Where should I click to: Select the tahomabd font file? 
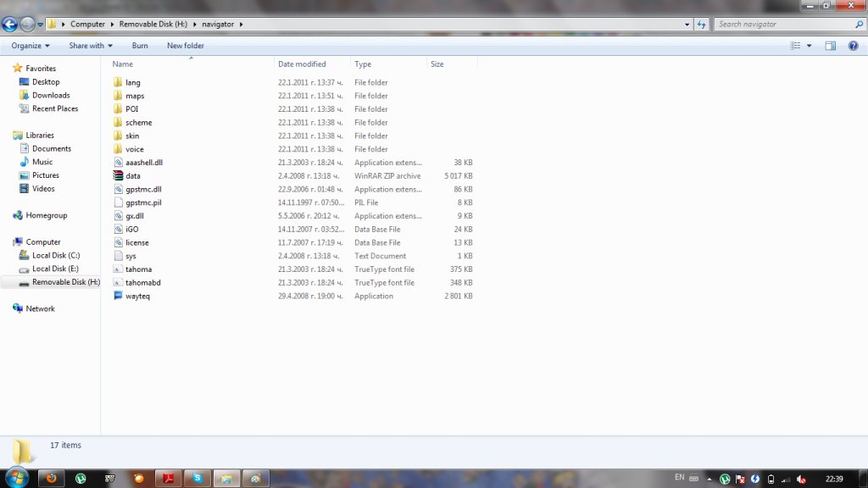click(x=142, y=283)
